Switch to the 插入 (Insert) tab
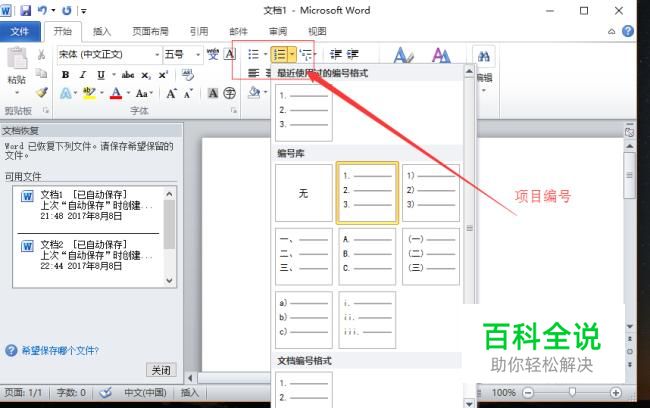The image size is (650, 408). pyautogui.click(x=102, y=32)
